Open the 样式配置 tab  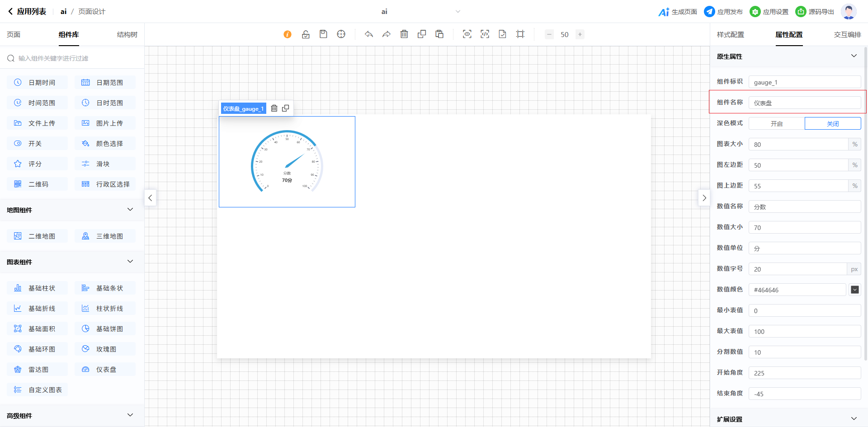click(730, 35)
